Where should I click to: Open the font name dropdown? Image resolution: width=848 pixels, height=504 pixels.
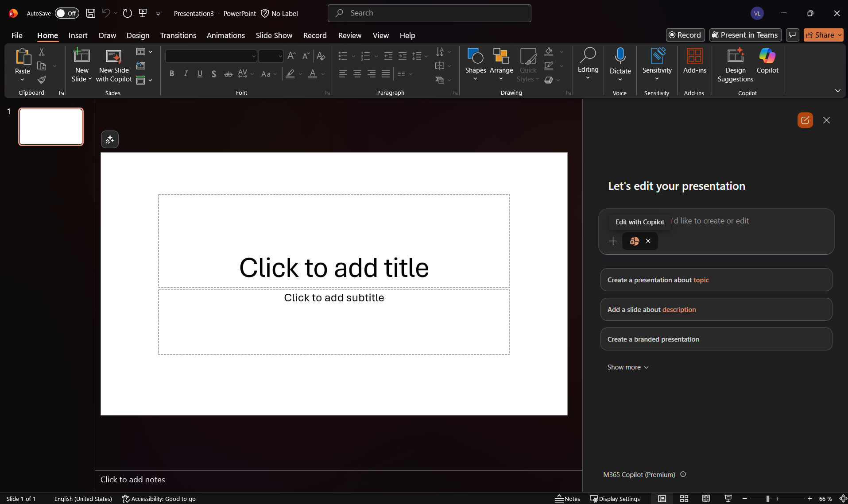pos(253,56)
